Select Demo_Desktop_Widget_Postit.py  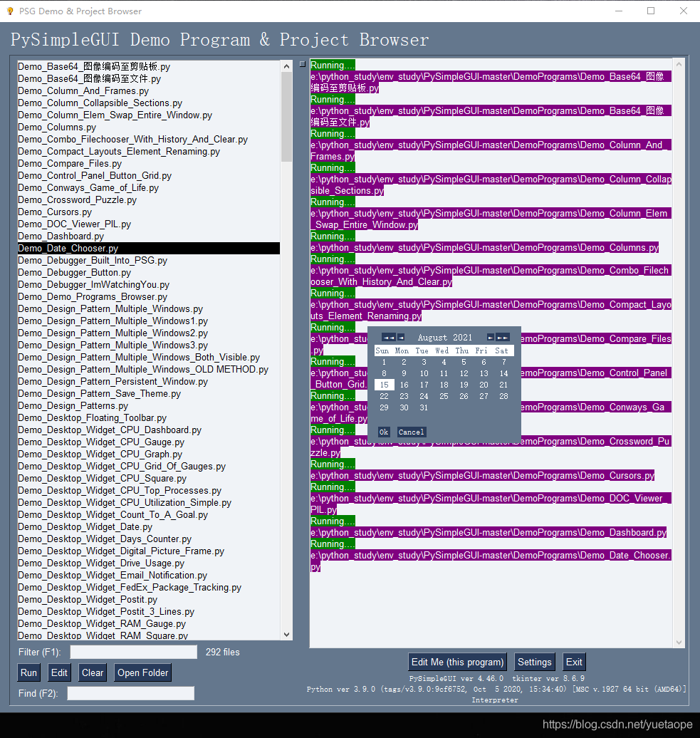pyautogui.click(x=149, y=600)
